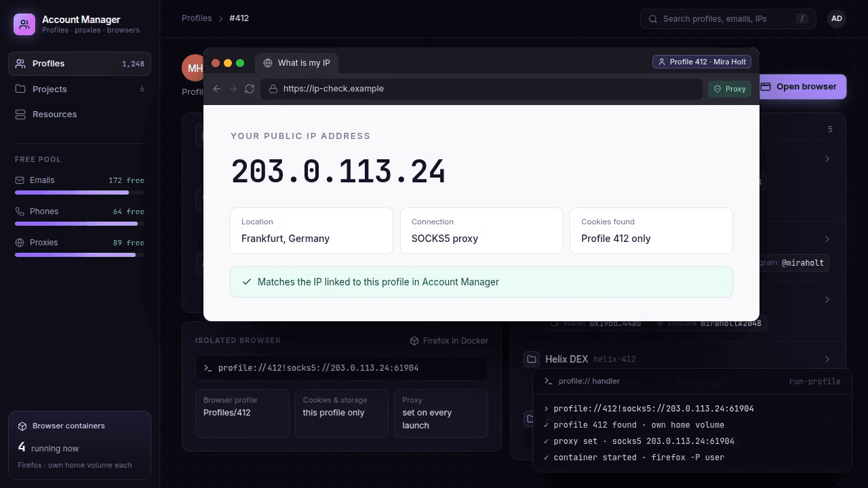
Task: Click the address bar padlock icon
Action: (273, 89)
